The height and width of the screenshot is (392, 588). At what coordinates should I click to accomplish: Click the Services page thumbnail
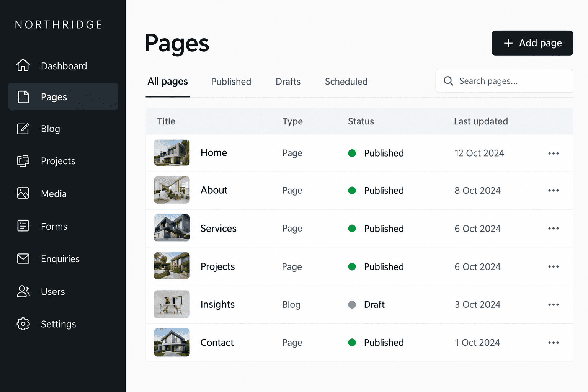[172, 228]
